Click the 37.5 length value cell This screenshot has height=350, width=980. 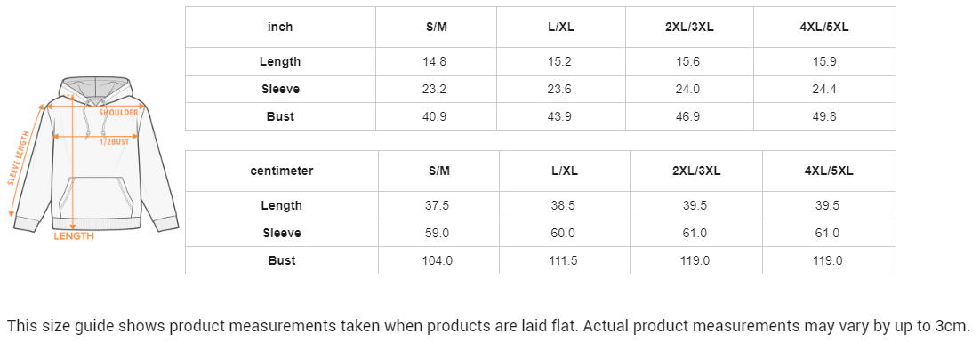coord(438,205)
